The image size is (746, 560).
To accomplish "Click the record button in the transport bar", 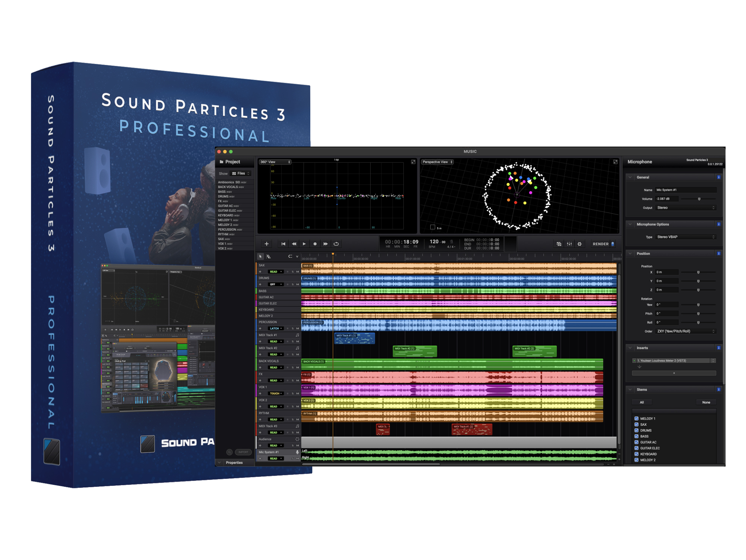I will click(315, 244).
